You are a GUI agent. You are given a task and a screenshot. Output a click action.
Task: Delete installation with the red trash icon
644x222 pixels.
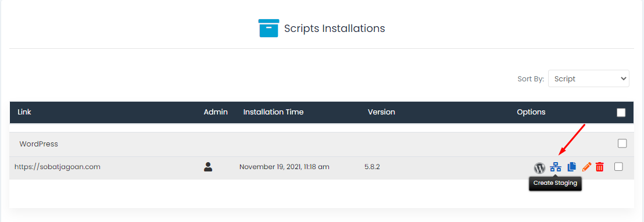click(600, 167)
